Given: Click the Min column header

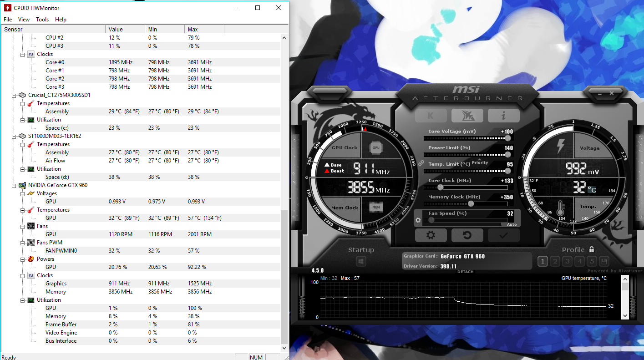Looking at the screenshot, I should [x=165, y=29].
